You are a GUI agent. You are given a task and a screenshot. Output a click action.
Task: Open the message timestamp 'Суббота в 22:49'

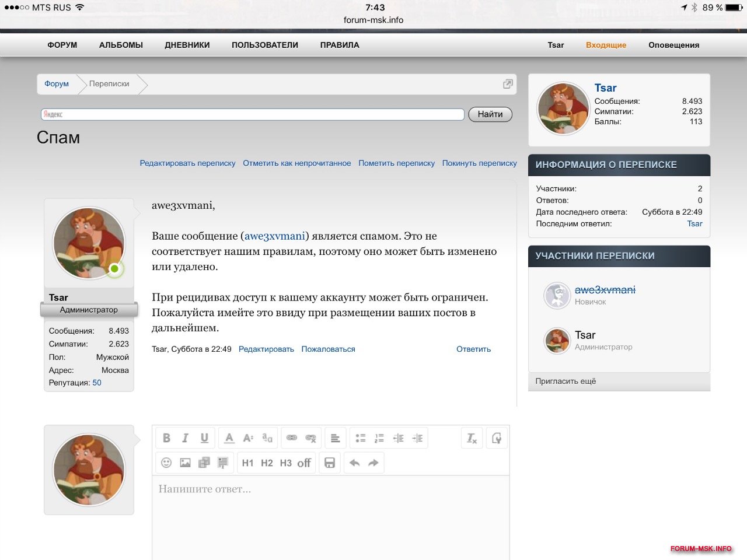[x=201, y=349]
